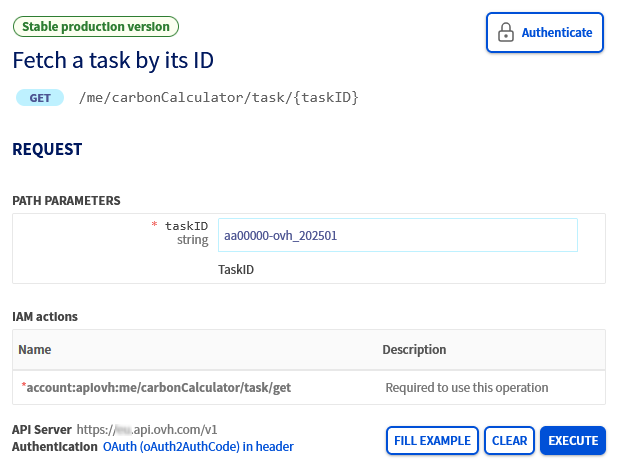The height and width of the screenshot is (468, 619).
Task: Select the account:apiovh:me/carbonCalculator/task/get action
Action: [x=157, y=387]
